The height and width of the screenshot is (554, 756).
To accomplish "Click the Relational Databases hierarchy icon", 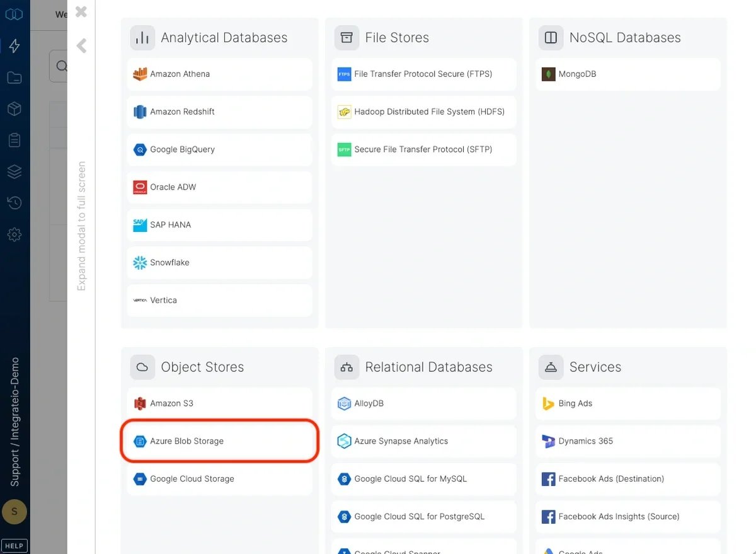I will coord(346,367).
